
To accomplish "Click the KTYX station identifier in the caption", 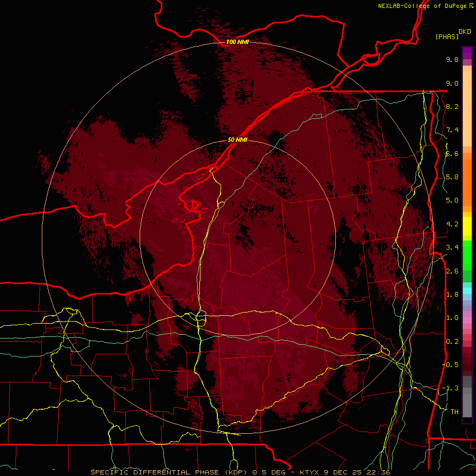I will pos(309,472).
